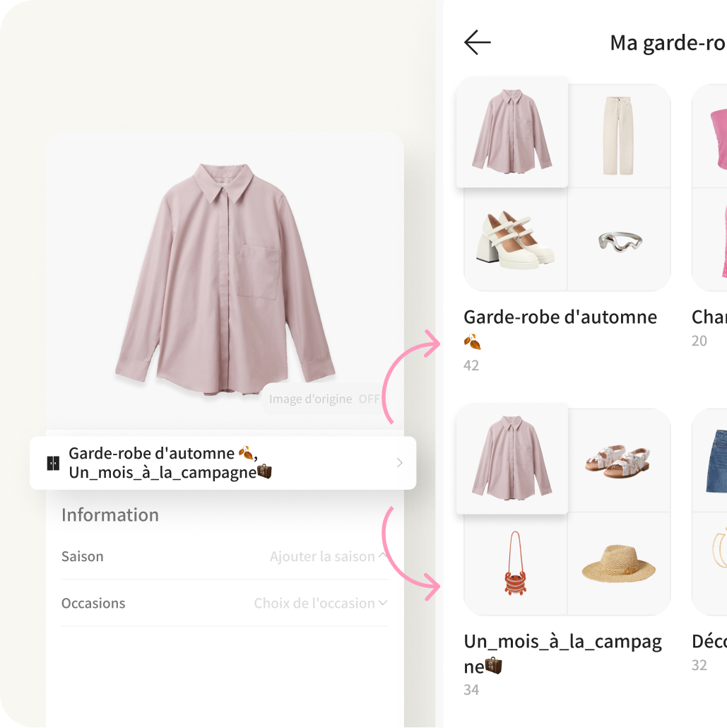727x728 pixels.
Task: Open the Garde-robe d'automne wardrobe title
Action: (560, 317)
